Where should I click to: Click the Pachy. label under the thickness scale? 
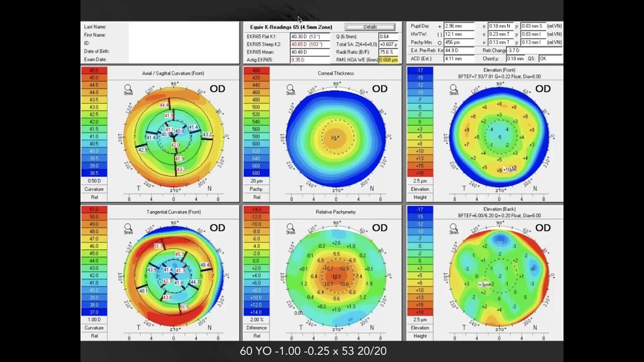click(257, 189)
